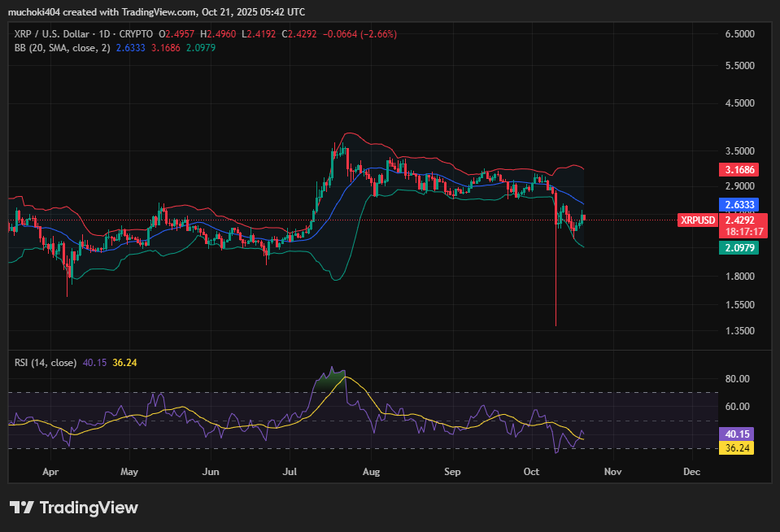The image size is (780, 532).
Task: Click the Jul label on the time axis
Action: point(290,471)
